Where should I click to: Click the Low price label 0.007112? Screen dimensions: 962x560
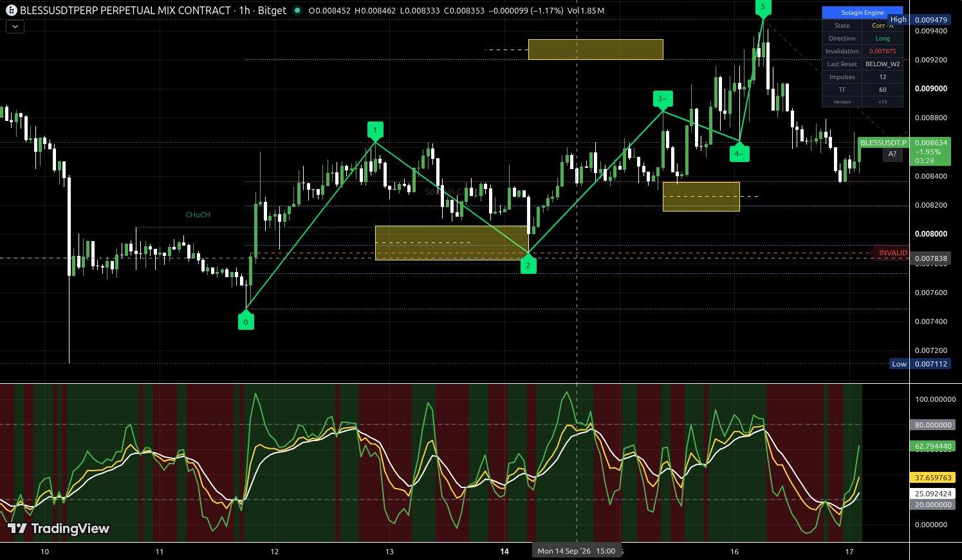coord(931,364)
